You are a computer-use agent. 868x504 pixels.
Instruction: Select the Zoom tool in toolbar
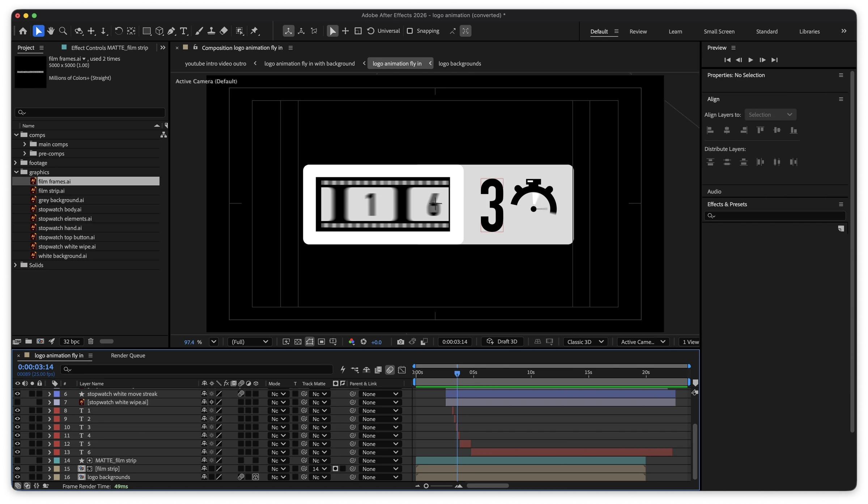[63, 31]
